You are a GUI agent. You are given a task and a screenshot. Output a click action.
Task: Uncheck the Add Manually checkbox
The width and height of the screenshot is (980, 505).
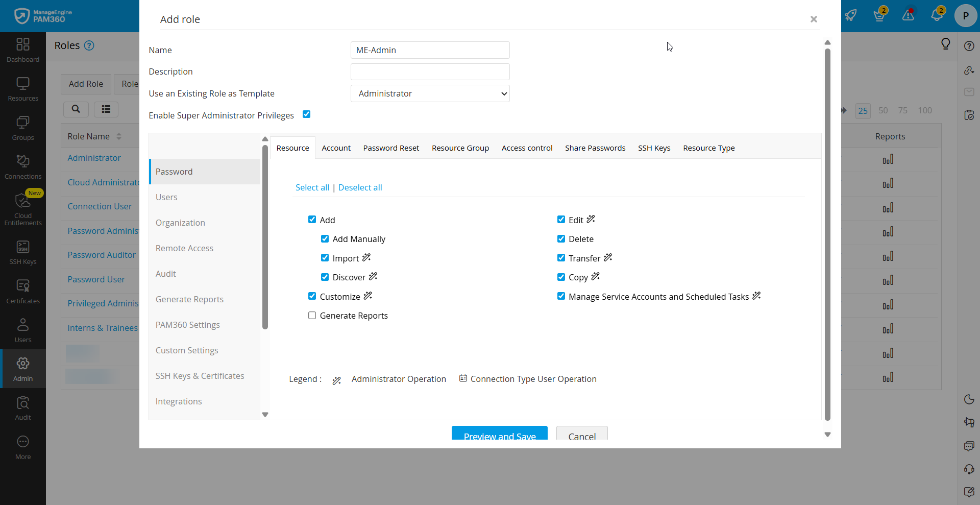[x=325, y=239]
